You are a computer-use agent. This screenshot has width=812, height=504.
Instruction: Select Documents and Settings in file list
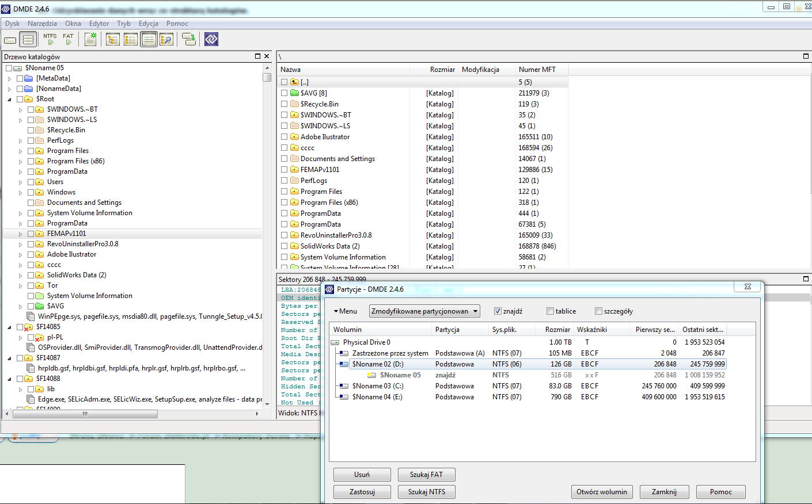click(x=337, y=159)
